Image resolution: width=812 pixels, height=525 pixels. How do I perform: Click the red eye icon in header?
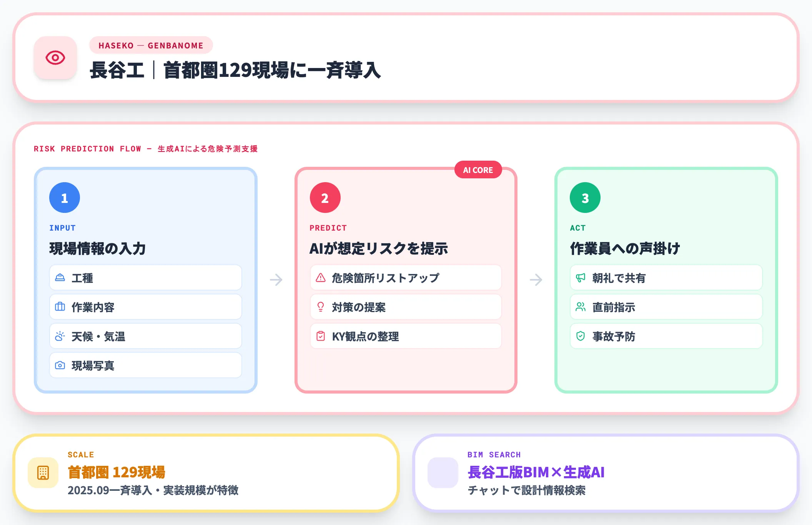click(55, 58)
